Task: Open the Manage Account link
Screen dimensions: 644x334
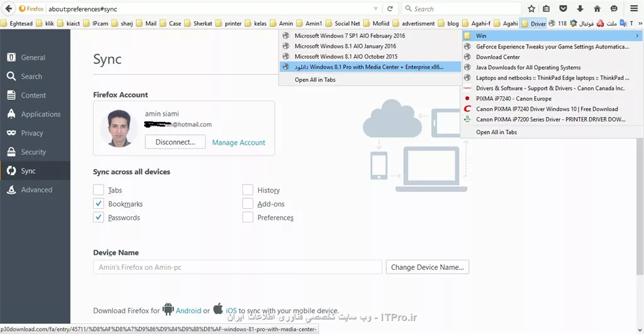Action: [238, 143]
